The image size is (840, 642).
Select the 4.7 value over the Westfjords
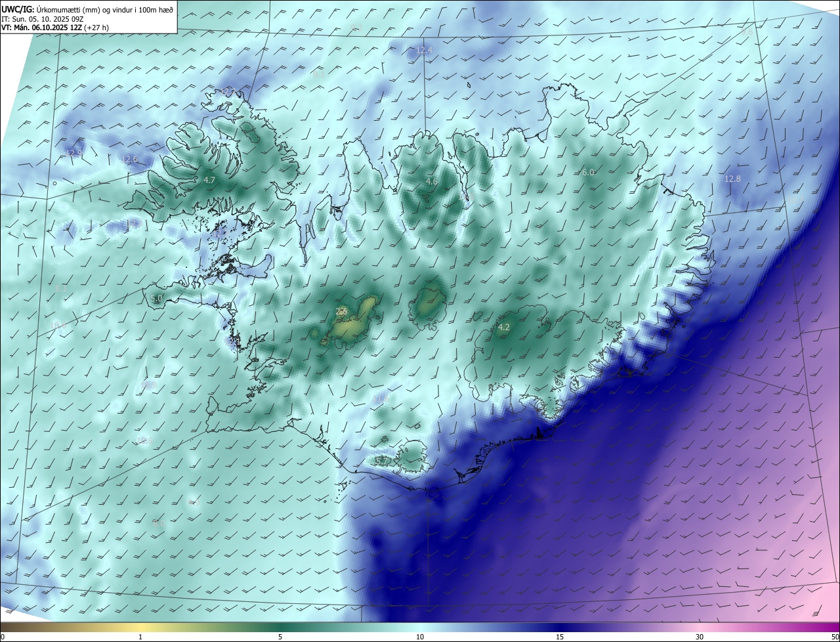pos(209,180)
